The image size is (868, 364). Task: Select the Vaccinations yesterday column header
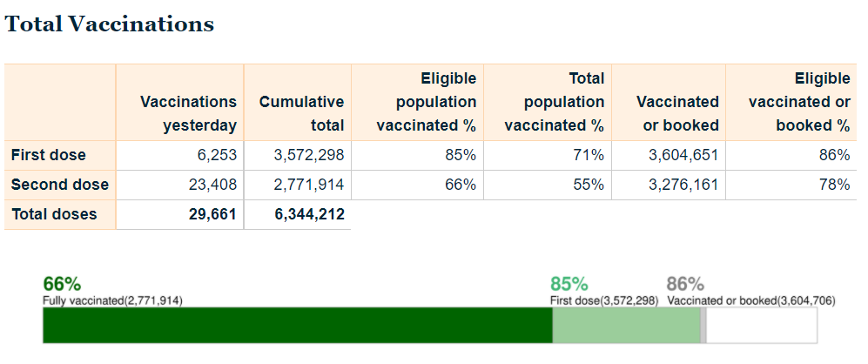(188, 113)
